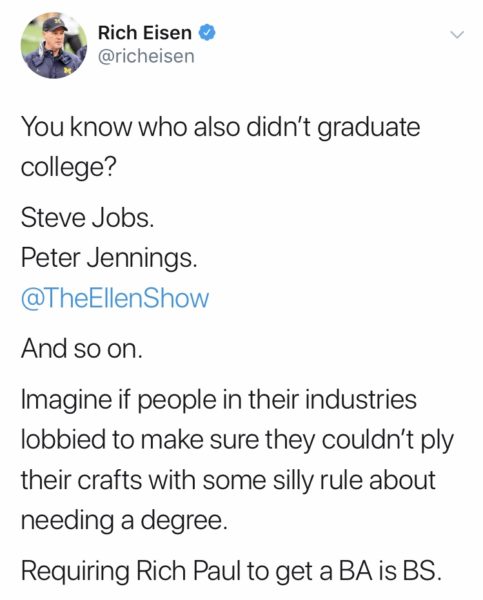Open the @richeisen handle
Screen dimensions: 483x600
click(x=146, y=57)
